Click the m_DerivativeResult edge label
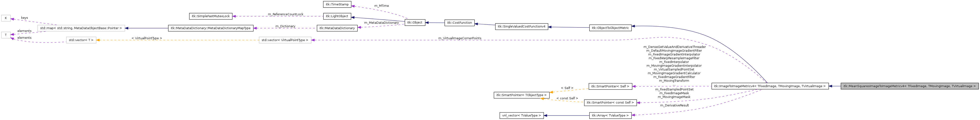The width and height of the screenshot is (980, 120). tap(674, 106)
